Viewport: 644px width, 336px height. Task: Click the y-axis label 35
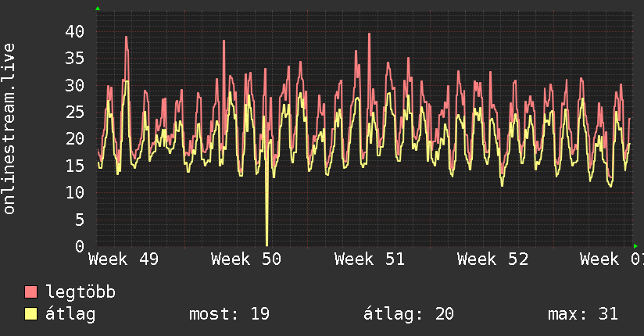[75, 59]
